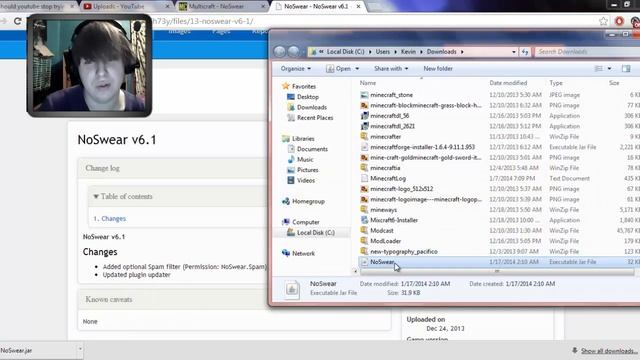Toggle the Explorer preview pane icon

(626, 69)
